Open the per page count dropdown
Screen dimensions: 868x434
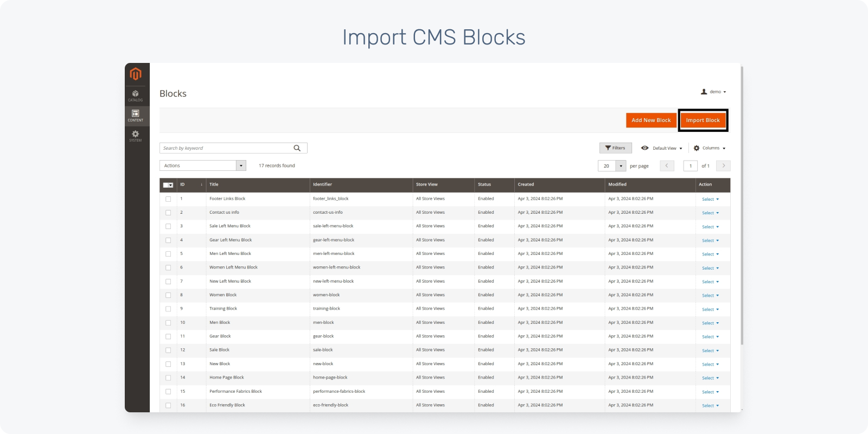621,166
